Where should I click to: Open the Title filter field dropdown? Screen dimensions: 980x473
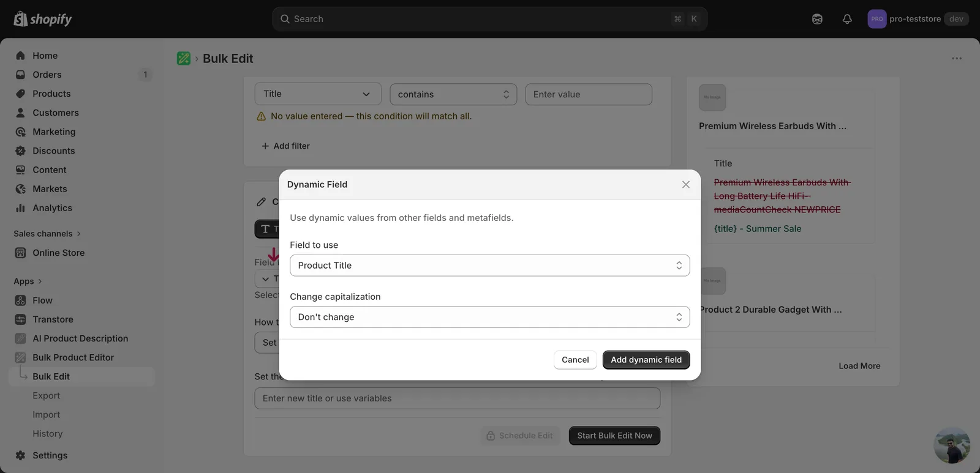(318, 94)
